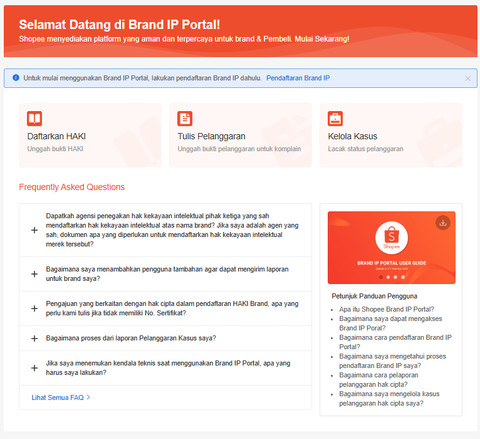Screen dimensions: 480x439
Task: Open the Pendaftaran Brand IP link
Action: coord(298,78)
